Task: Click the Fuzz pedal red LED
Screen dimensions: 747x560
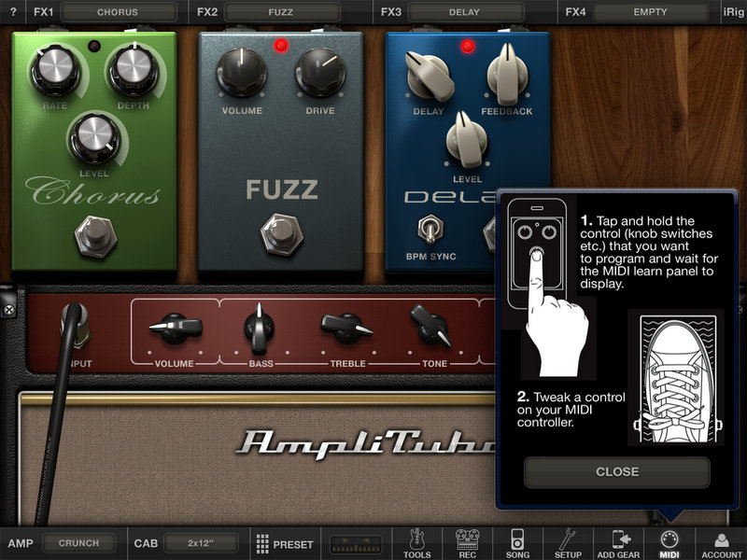Action: click(x=281, y=46)
